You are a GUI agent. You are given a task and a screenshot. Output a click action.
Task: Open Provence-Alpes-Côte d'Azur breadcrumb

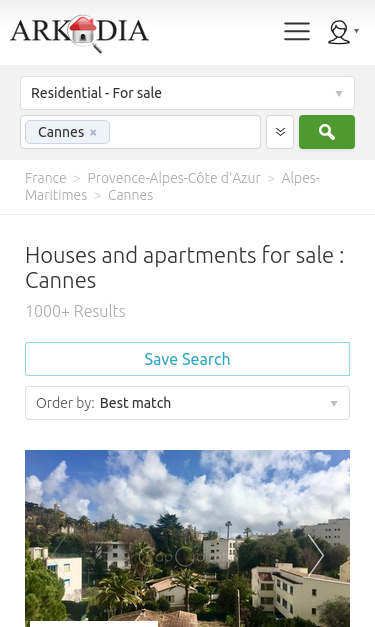coord(174,178)
